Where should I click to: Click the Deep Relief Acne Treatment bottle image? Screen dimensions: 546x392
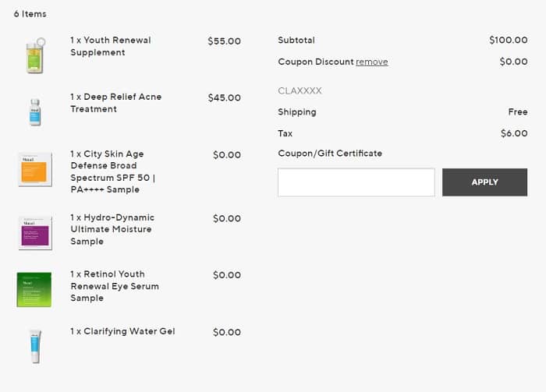pyautogui.click(x=34, y=111)
